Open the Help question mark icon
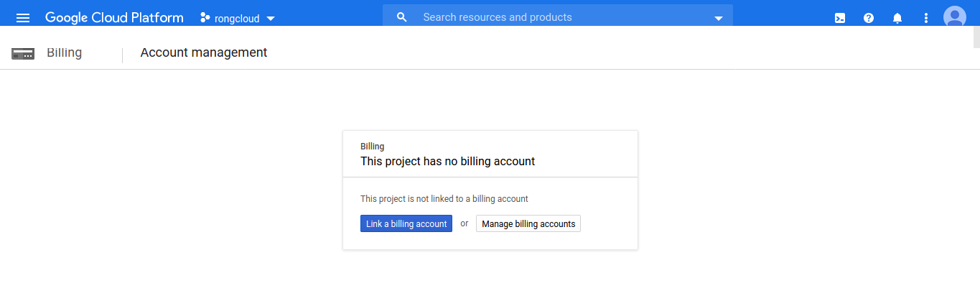 (x=869, y=18)
